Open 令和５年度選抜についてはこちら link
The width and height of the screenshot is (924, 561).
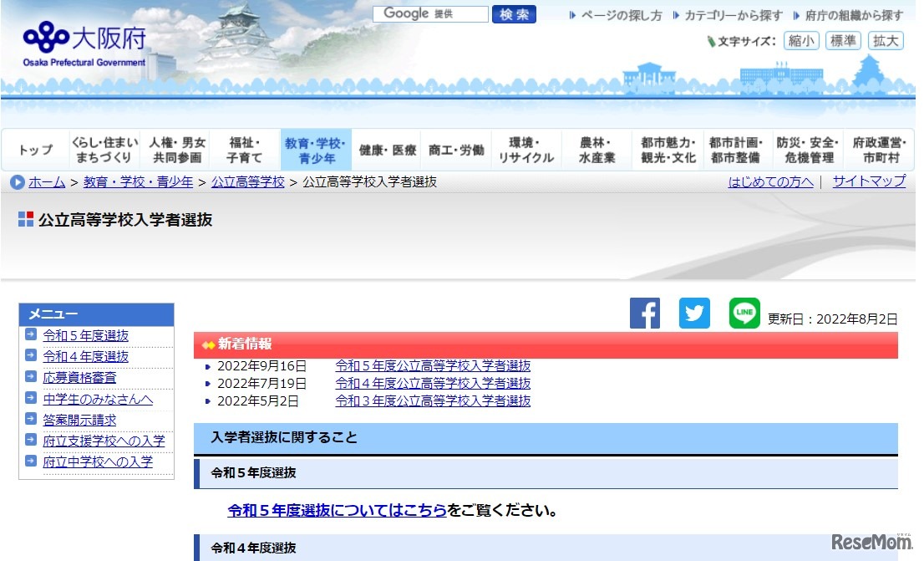337,510
